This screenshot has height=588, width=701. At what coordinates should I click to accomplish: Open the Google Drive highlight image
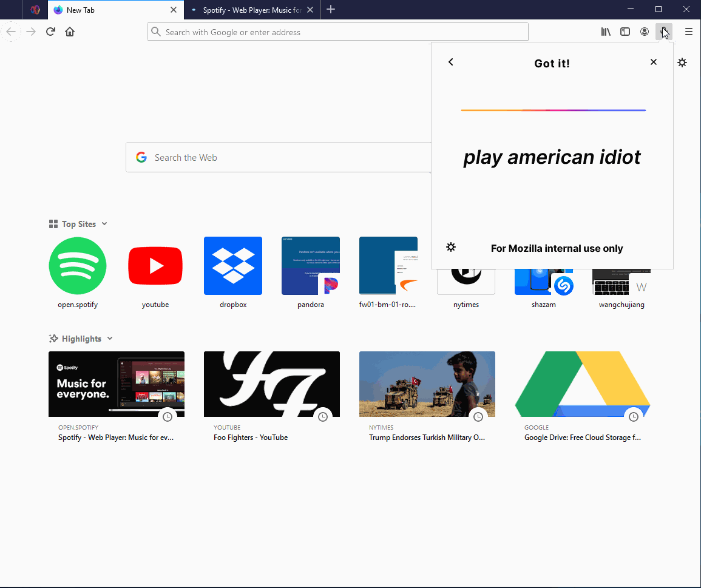point(583,384)
